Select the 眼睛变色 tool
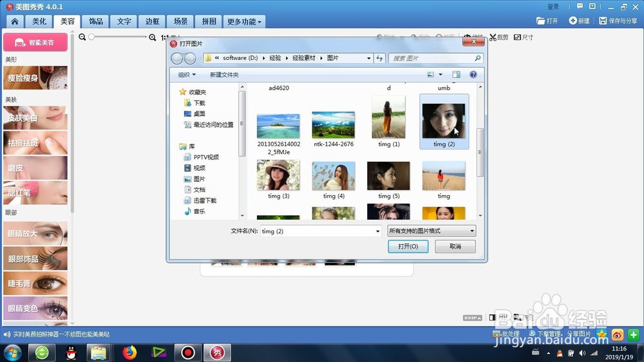 pyautogui.click(x=35, y=308)
